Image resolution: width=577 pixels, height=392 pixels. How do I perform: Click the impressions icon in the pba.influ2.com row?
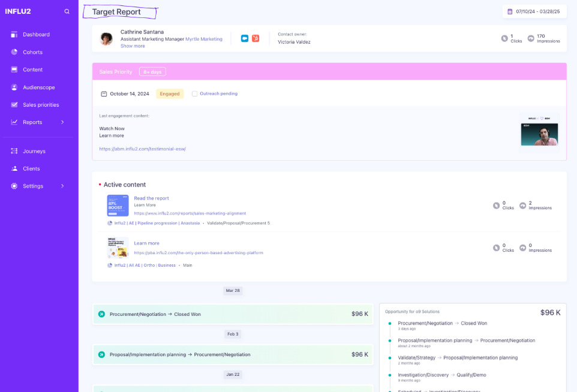522,248
